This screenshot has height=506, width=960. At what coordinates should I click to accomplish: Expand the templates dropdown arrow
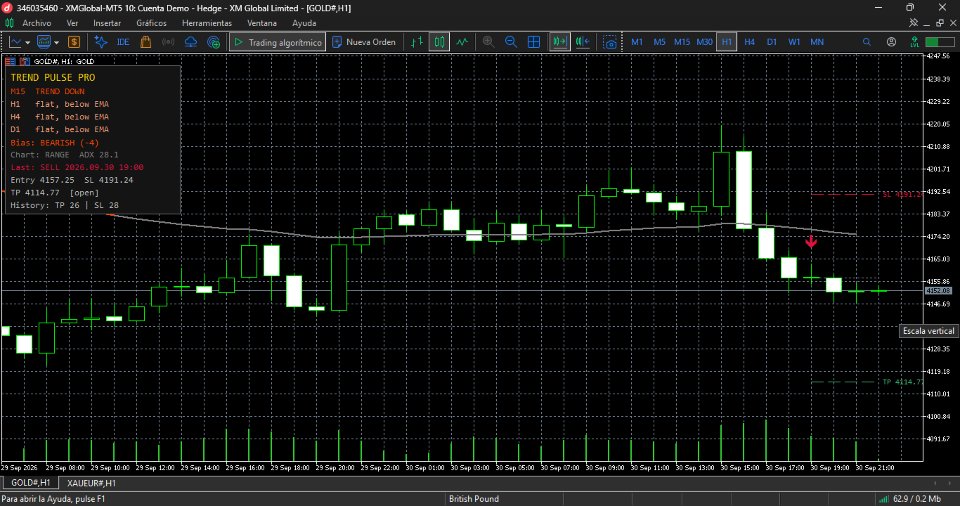tap(56, 43)
